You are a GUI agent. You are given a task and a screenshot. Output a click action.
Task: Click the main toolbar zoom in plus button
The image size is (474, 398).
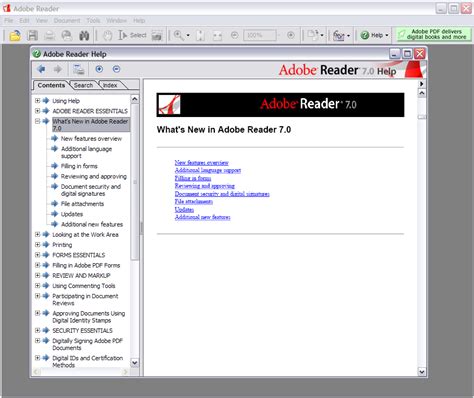pos(291,35)
